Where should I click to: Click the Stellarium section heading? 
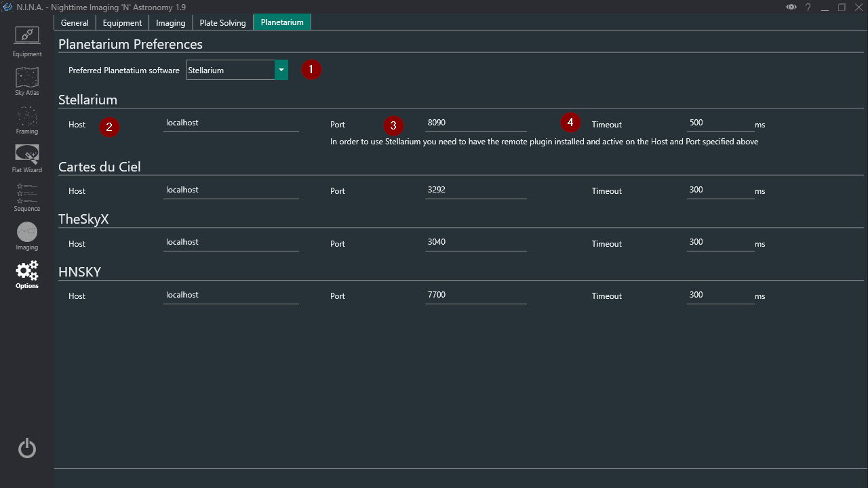click(x=87, y=100)
